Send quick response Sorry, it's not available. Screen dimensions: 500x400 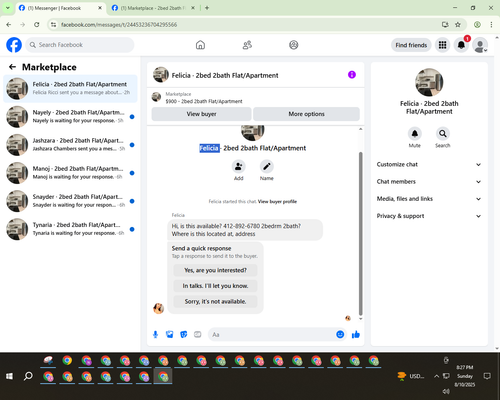click(x=215, y=301)
